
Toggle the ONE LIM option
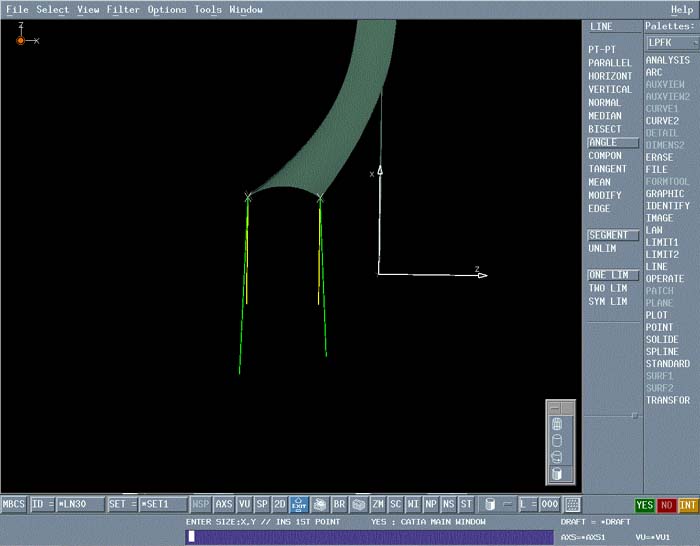[x=608, y=275]
